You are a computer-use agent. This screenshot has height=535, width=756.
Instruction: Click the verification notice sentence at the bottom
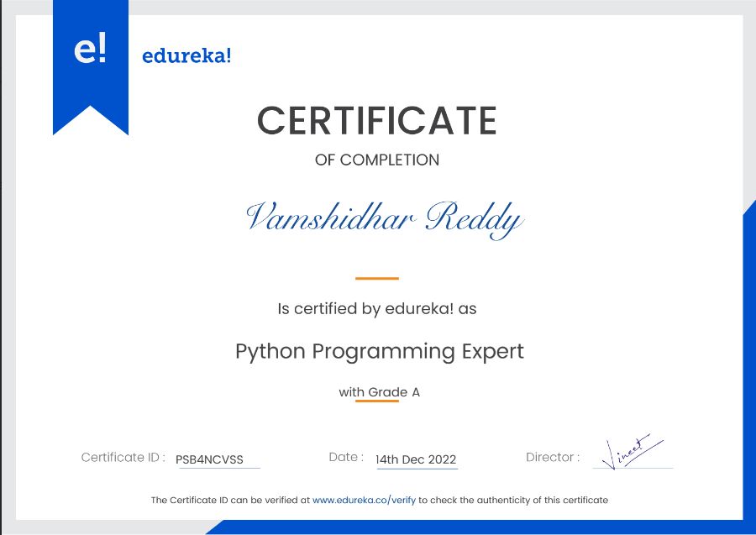(x=380, y=500)
